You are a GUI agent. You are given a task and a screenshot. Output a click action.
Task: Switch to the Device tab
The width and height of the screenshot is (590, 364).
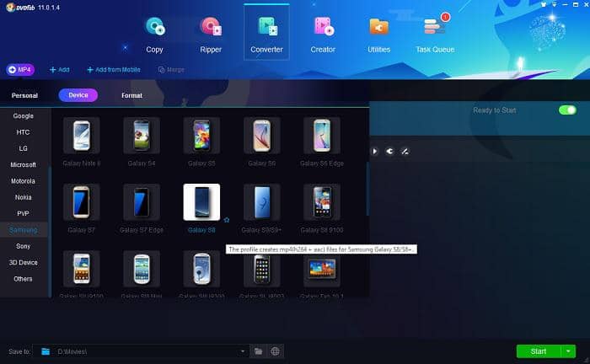point(78,95)
